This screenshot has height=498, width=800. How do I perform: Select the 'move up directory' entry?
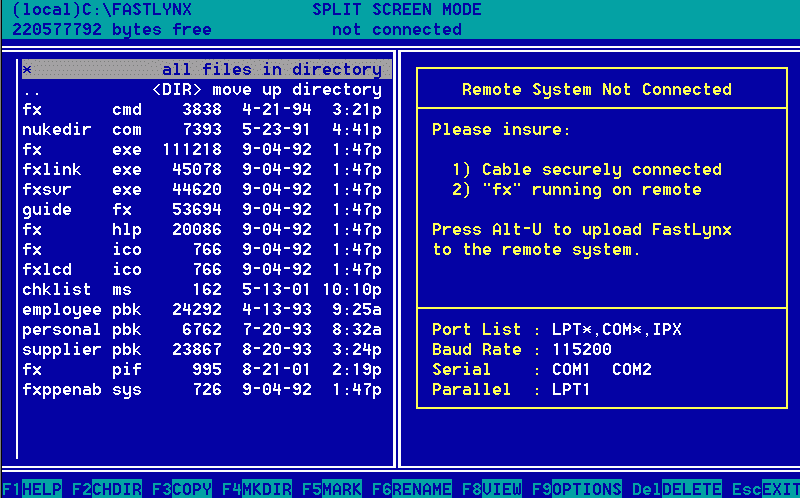point(201,90)
